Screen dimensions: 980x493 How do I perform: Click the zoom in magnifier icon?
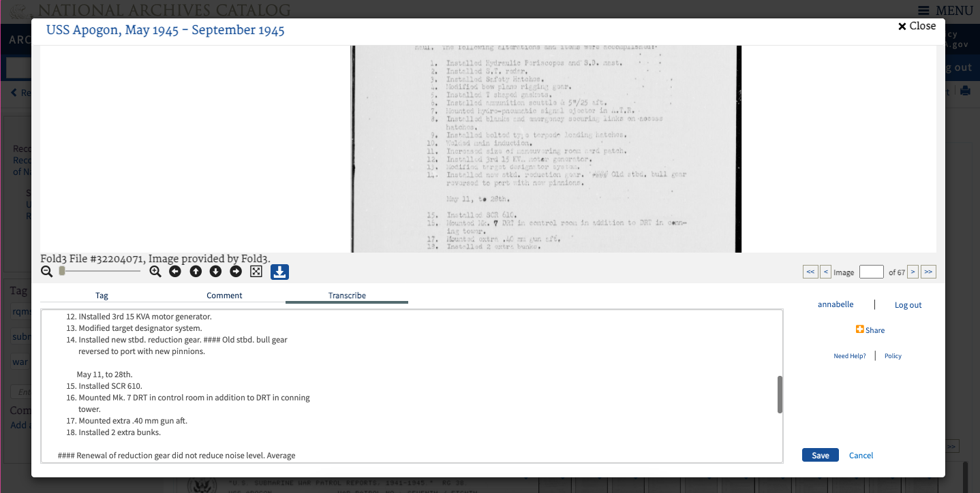(x=155, y=272)
